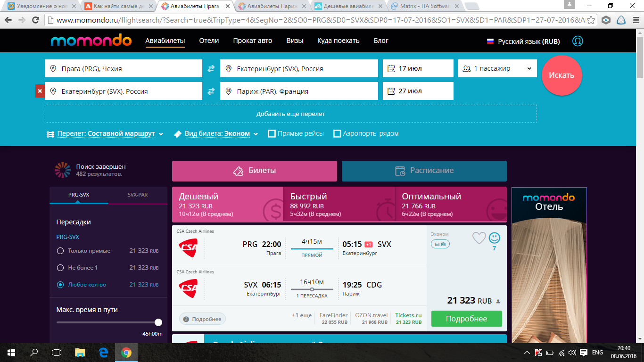Image resolution: width=644 pixels, height=362 pixels.
Task: Switch to Билеты tab
Action: pos(255,171)
